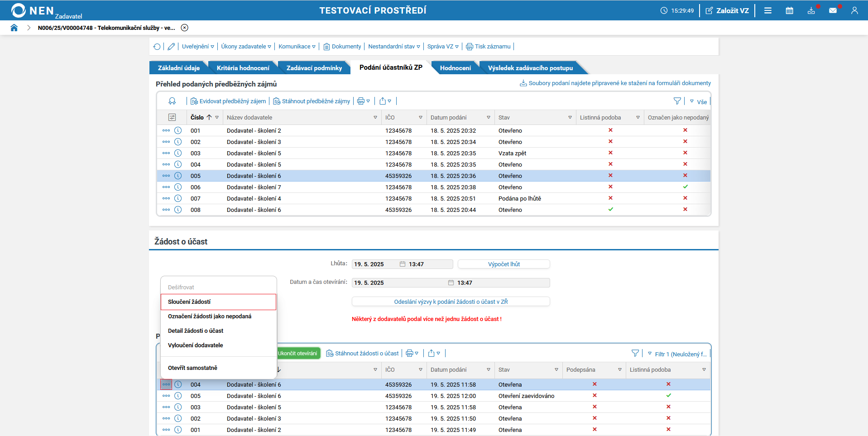Expand the Uveřejnění dropdown menu
The image size is (868, 436).
click(x=198, y=47)
